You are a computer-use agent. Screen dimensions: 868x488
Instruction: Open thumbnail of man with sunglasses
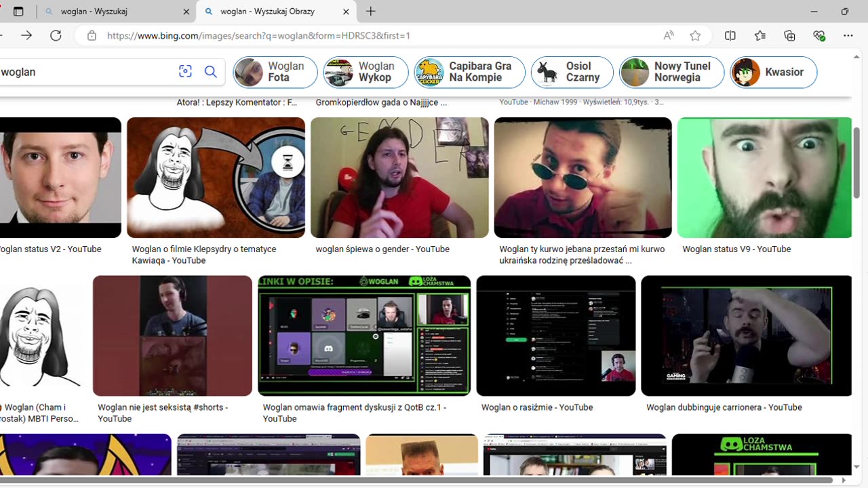click(583, 178)
